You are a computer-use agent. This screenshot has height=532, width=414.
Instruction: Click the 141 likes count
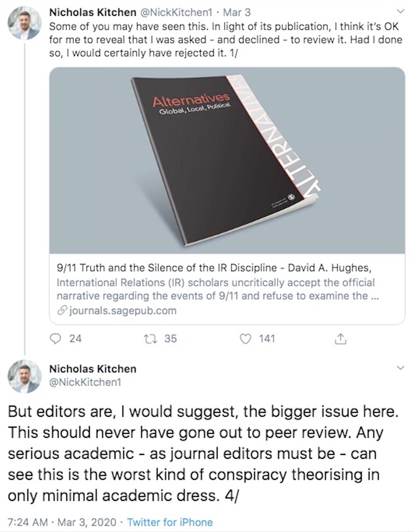pos(267,339)
